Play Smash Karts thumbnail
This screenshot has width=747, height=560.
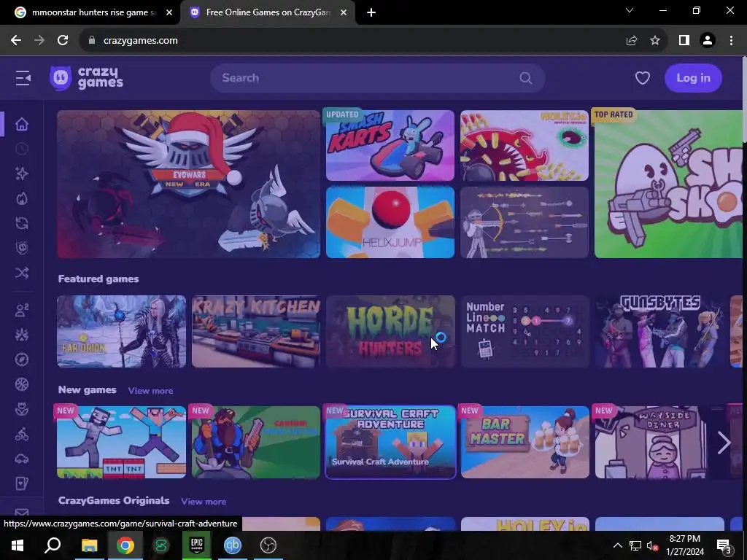pyautogui.click(x=390, y=146)
